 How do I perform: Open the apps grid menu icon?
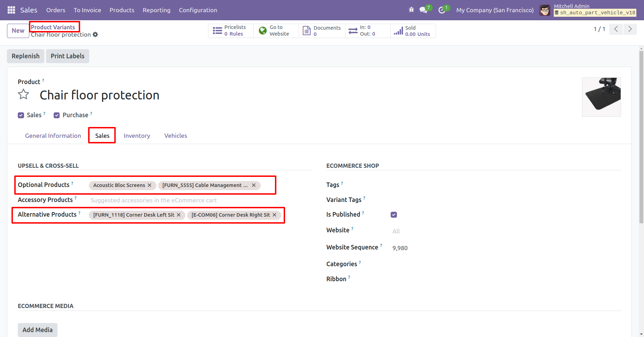tap(11, 10)
